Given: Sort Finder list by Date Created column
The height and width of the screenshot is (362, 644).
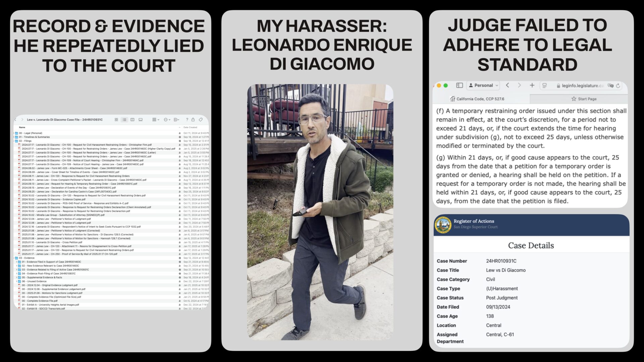Looking at the screenshot, I should [190, 127].
